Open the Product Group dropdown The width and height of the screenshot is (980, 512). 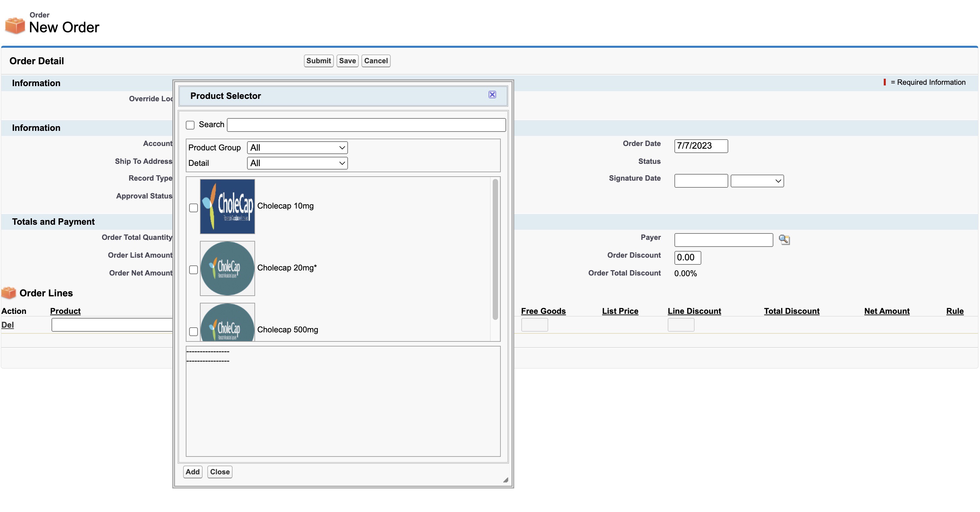click(297, 148)
